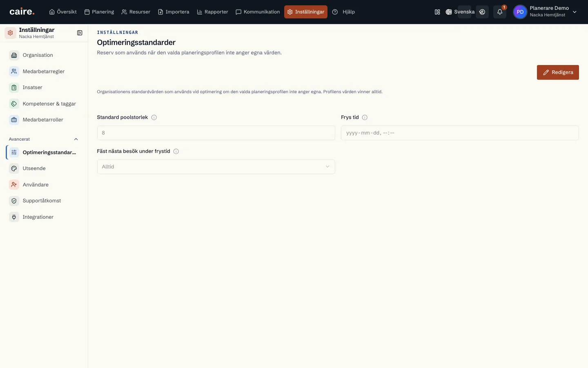Open the Svenska language selector

pyautogui.click(x=460, y=12)
